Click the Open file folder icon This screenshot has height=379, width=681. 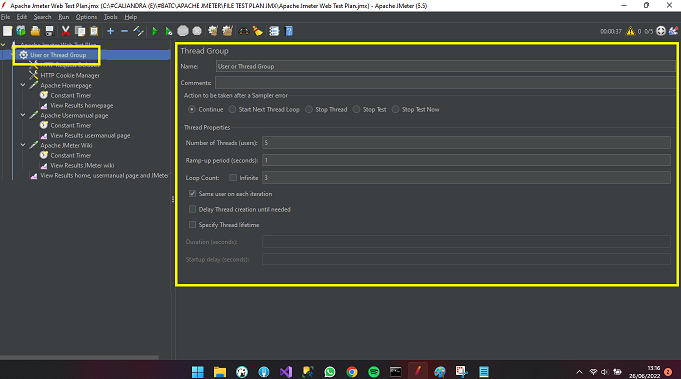click(35, 31)
